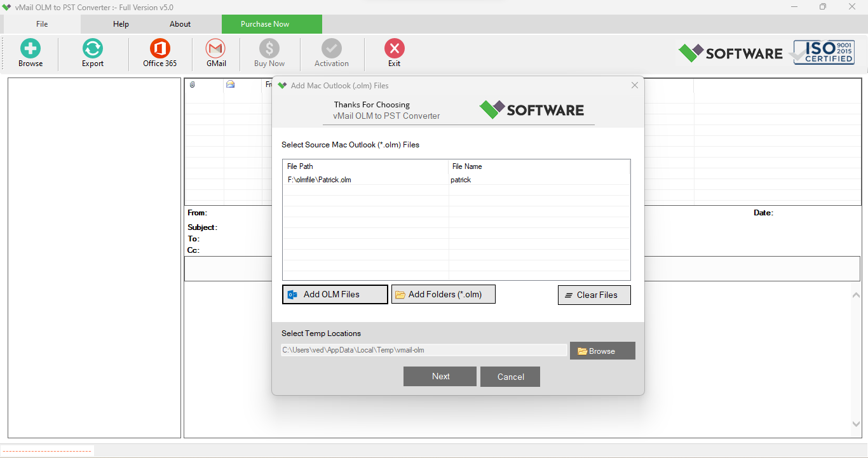Click the preview pane scroll down arrow
Screen dimensions: 868x458
point(856,424)
